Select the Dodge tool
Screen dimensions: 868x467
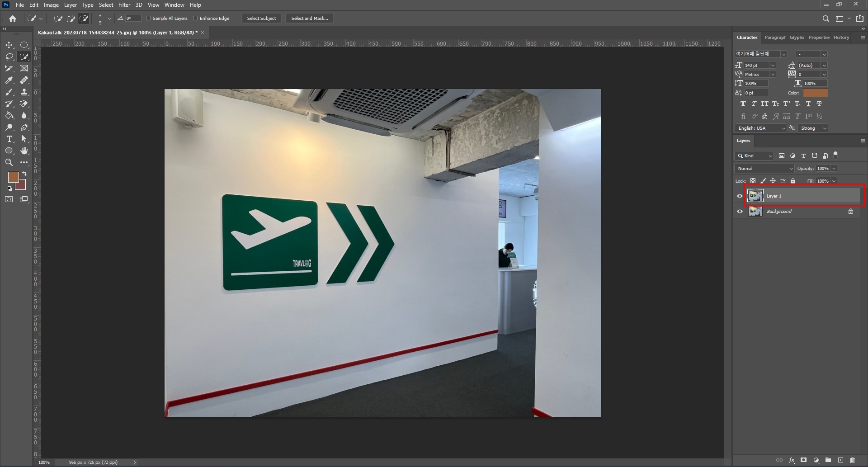(9, 127)
